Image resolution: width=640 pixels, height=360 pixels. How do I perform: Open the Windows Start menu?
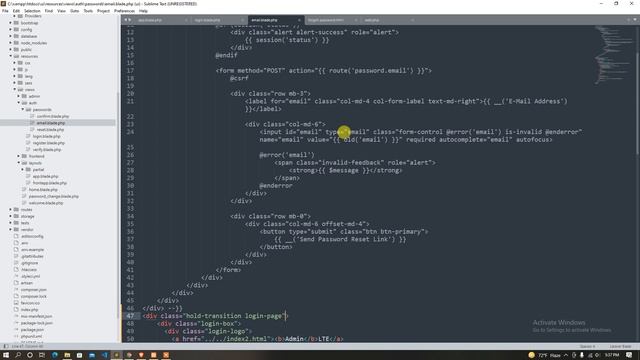coord(6,355)
